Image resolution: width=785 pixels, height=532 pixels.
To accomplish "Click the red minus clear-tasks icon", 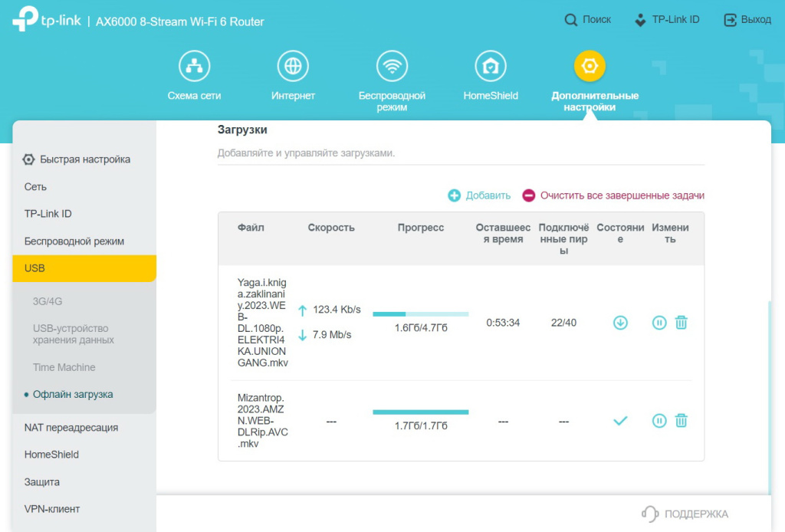I will click(x=529, y=195).
